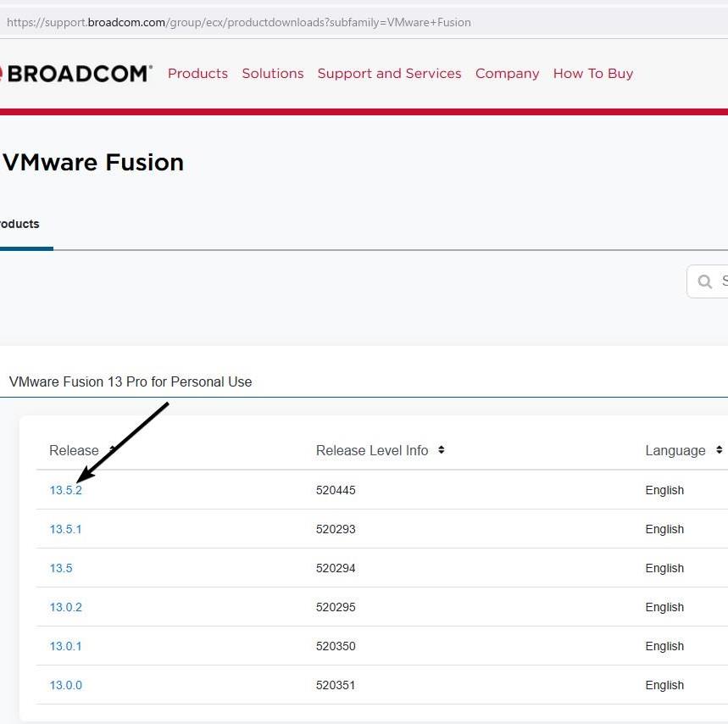This screenshot has width=728, height=724.
Task: Open the Support and Services menu
Action: pos(389,74)
